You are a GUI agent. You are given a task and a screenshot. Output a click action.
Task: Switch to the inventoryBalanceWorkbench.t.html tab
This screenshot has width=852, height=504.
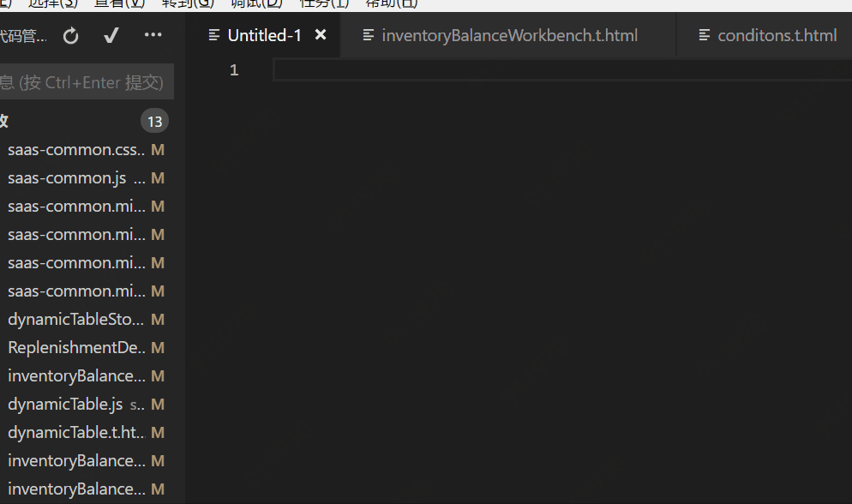(509, 35)
